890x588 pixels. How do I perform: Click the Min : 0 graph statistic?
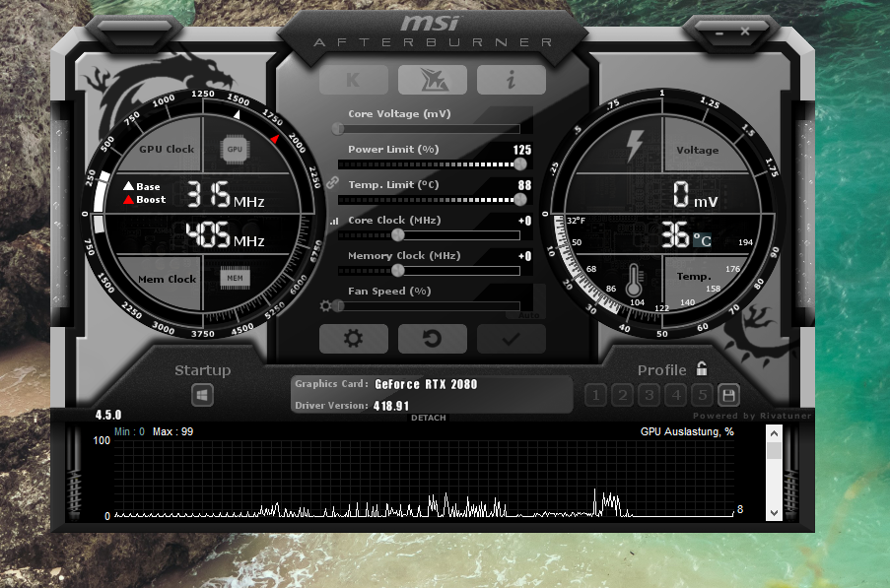point(129,431)
